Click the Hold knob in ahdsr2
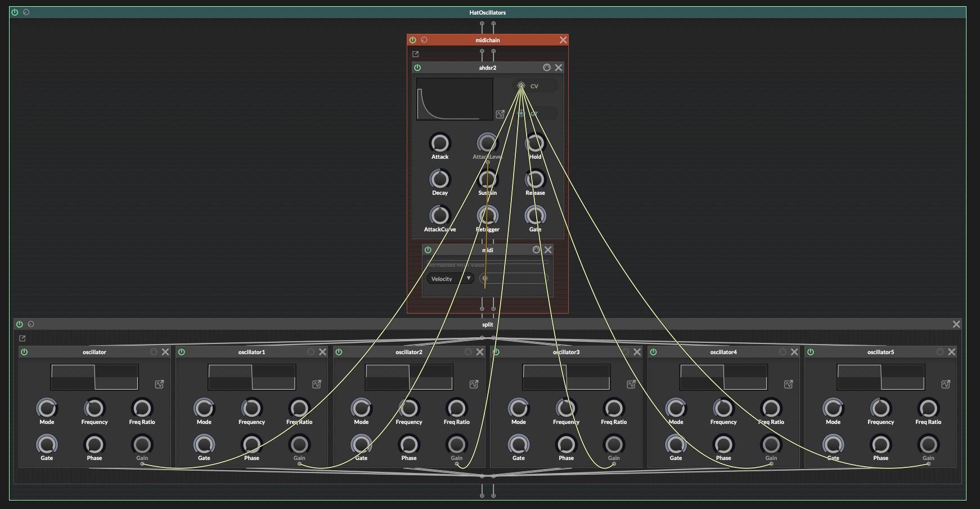The image size is (980, 509). point(535,143)
